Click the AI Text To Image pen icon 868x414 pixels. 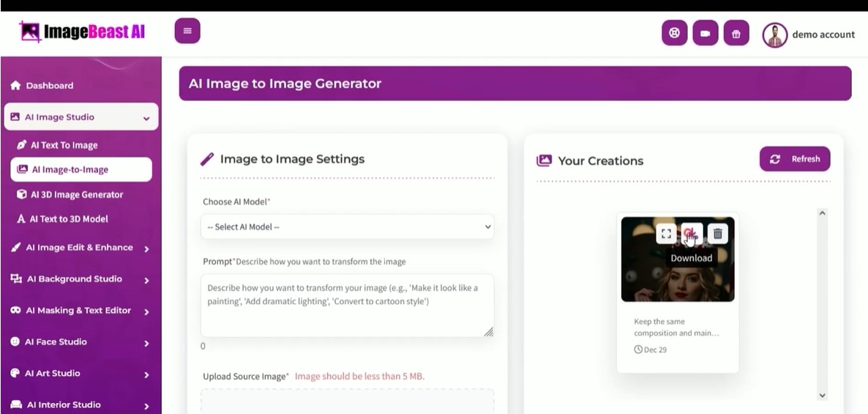coord(21,145)
